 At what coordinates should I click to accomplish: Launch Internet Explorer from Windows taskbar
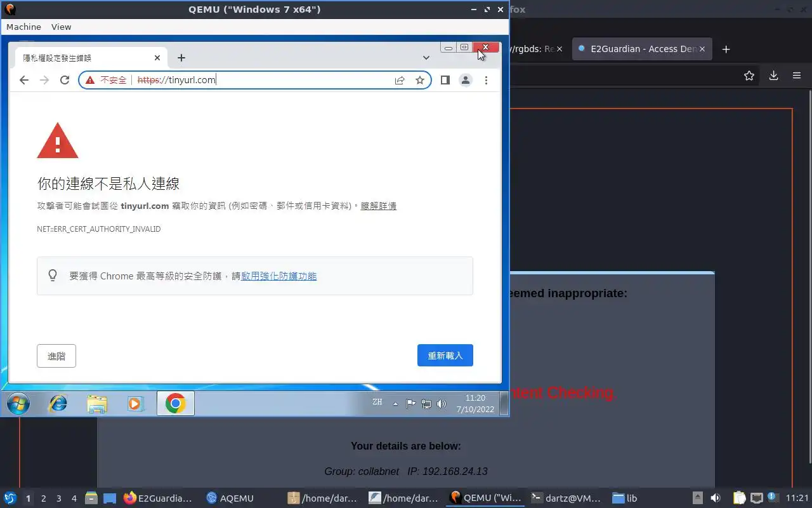(58, 404)
